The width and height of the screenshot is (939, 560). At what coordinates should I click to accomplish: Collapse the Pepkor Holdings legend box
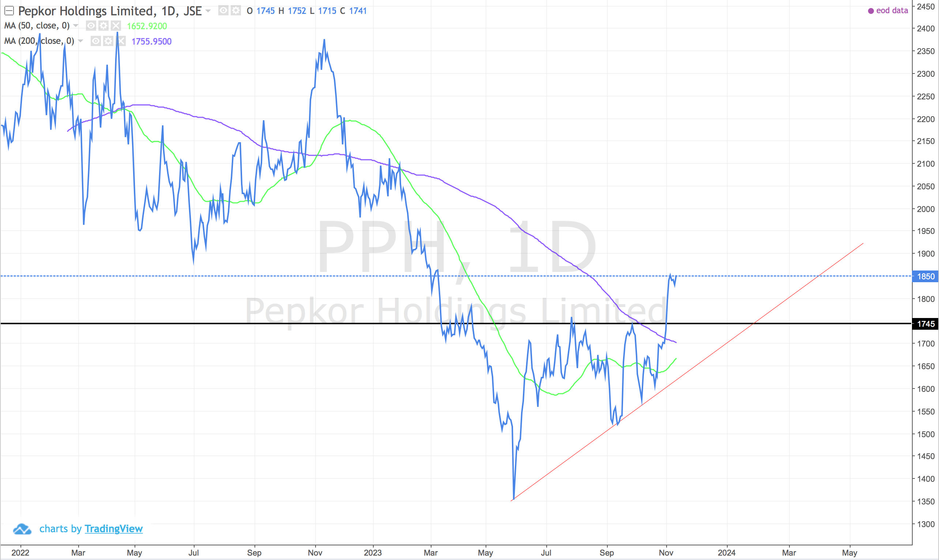(x=9, y=11)
